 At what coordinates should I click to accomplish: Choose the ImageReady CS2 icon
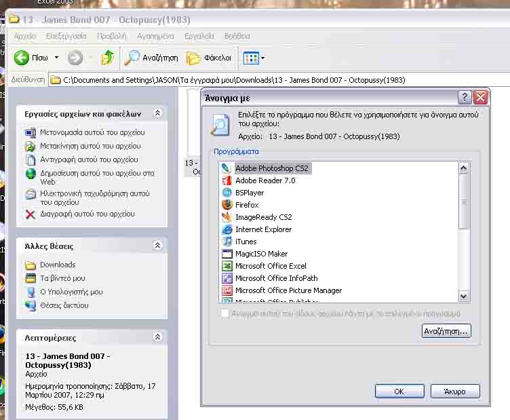[x=227, y=217]
